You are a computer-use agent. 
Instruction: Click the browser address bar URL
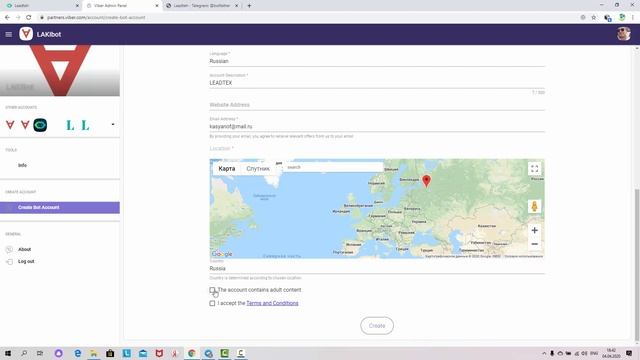pyautogui.click(x=96, y=18)
